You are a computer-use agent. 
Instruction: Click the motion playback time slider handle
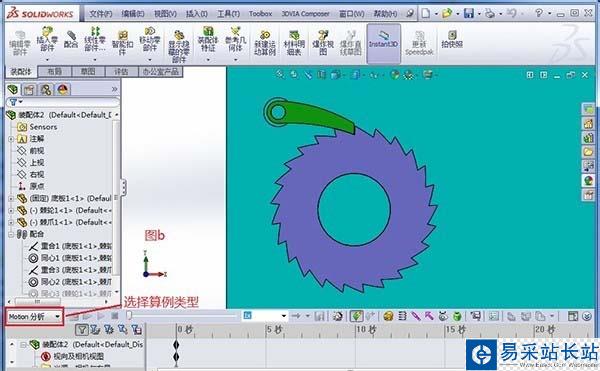click(x=129, y=316)
